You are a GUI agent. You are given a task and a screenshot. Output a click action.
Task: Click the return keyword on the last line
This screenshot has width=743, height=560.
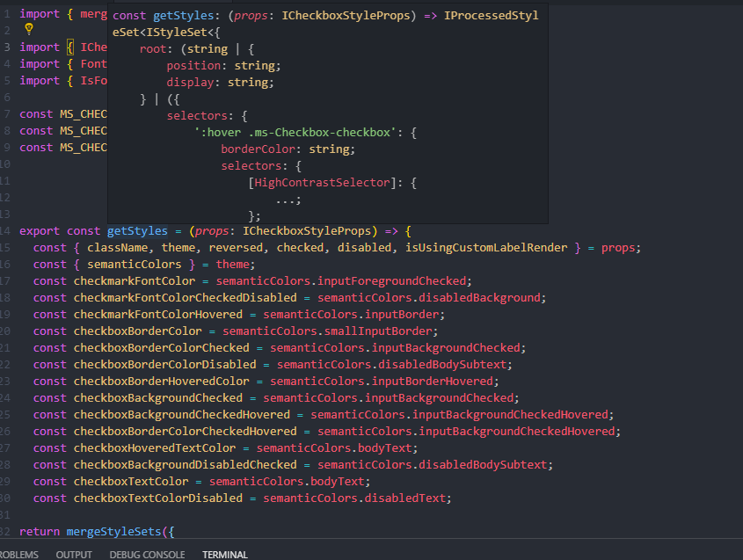pyautogui.click(x=40, y=532)
